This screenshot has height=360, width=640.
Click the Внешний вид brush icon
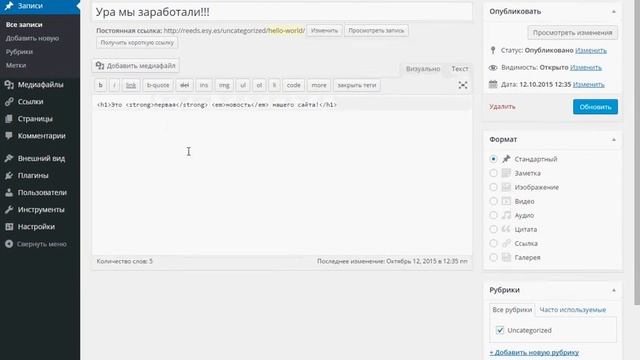click(x=9, y=158)
